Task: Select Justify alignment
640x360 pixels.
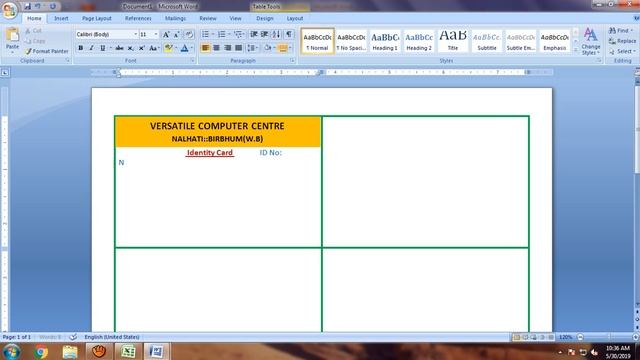Action: tap(238, 48)
